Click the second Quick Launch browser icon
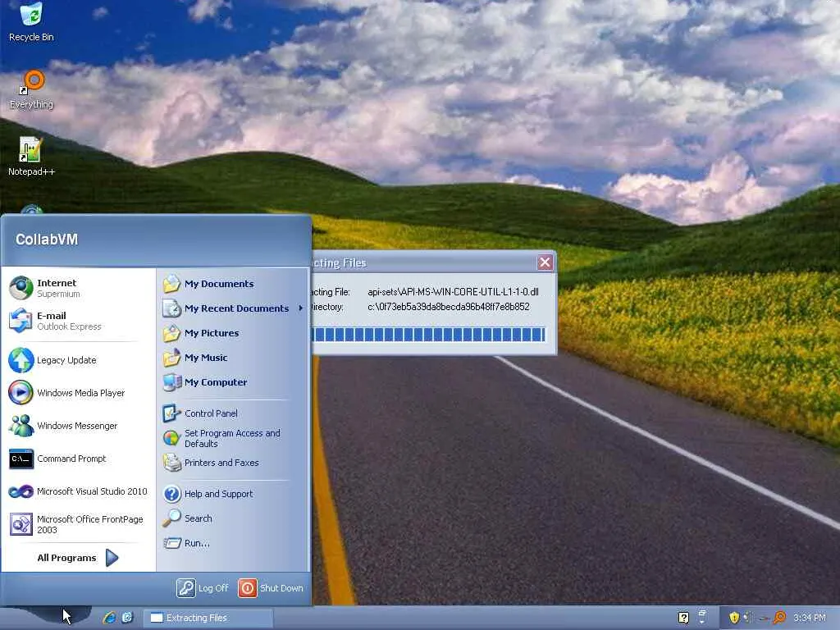The height and width of the screenshot is (630, 840). 127,618
